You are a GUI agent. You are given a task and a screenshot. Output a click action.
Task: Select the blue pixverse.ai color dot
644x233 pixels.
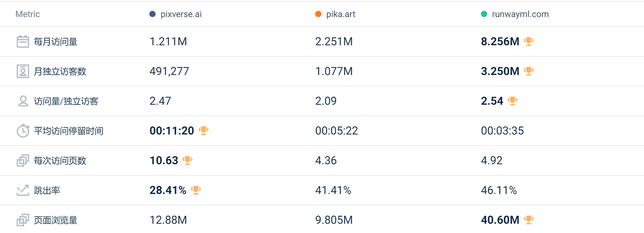tap(152, 14)
